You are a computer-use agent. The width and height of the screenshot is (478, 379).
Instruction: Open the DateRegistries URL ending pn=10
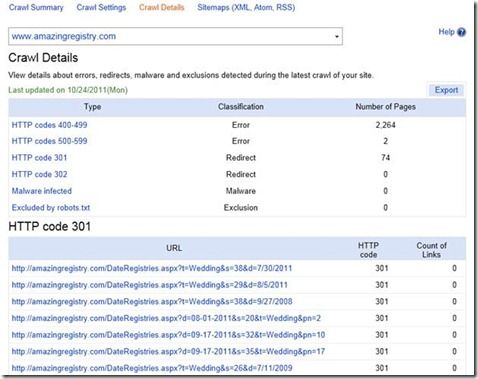(x=168, y=335)
